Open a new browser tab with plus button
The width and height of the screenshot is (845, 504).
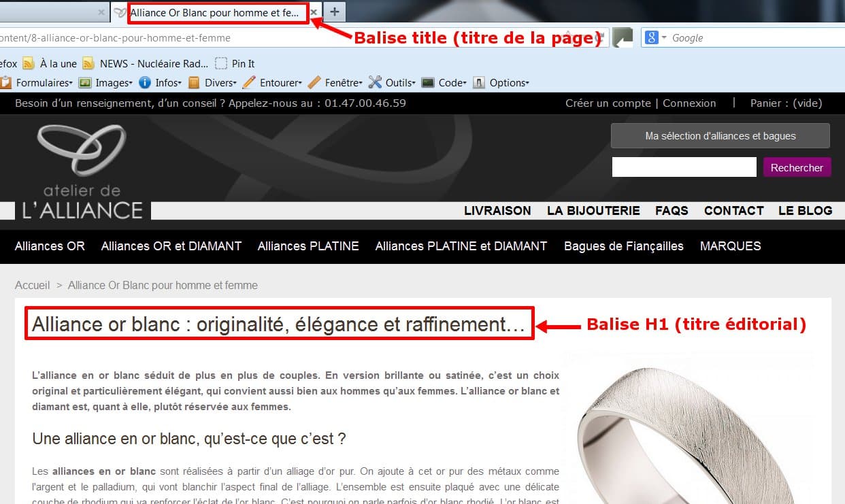coord(334,12)
